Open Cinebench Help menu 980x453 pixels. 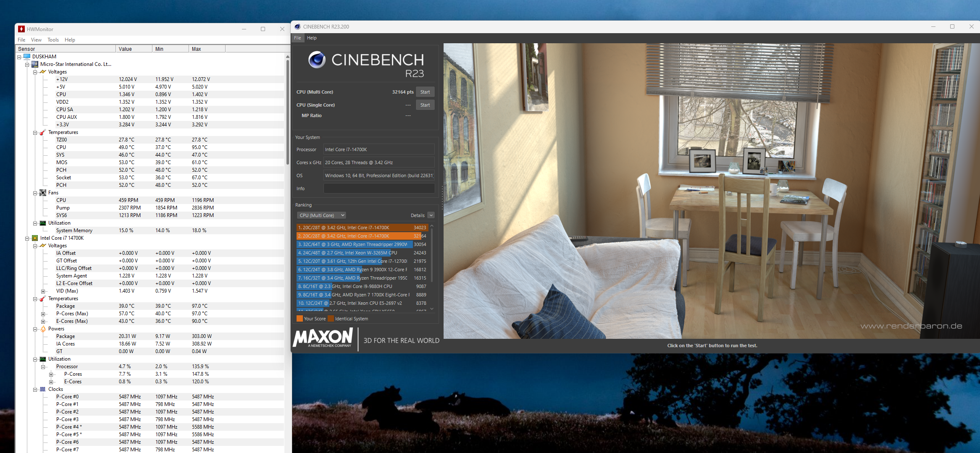coord(312,38)
